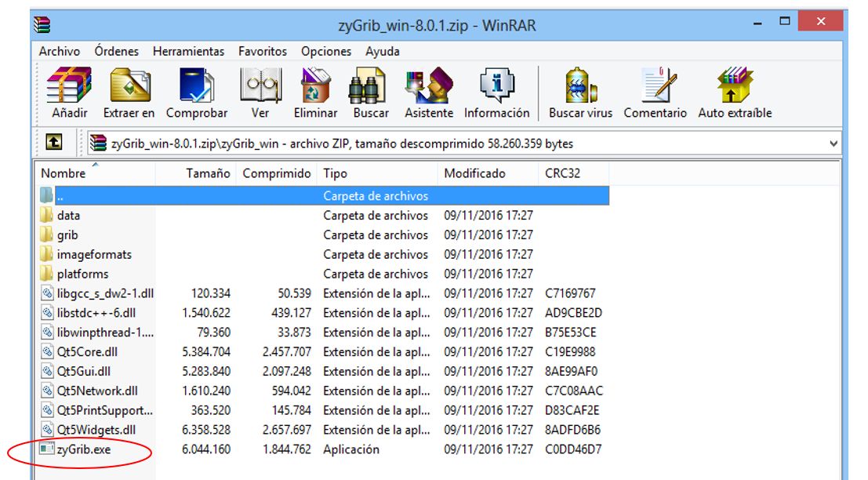The width and height of the screenshot is (868, 480).
Task: Click the Comprobar archive icon
Action: coord(196,85)
